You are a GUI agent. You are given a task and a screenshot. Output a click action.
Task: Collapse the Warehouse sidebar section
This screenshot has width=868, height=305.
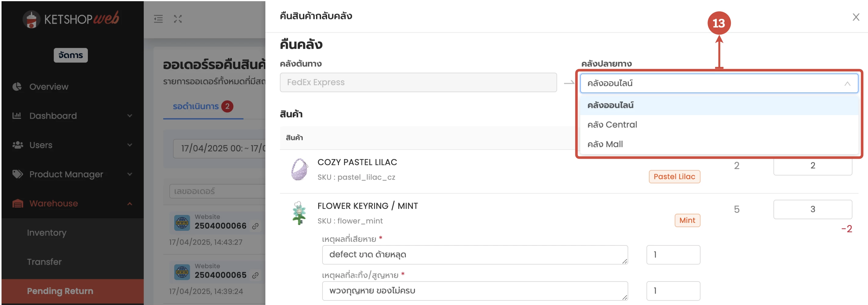click(x=130, y=204)
